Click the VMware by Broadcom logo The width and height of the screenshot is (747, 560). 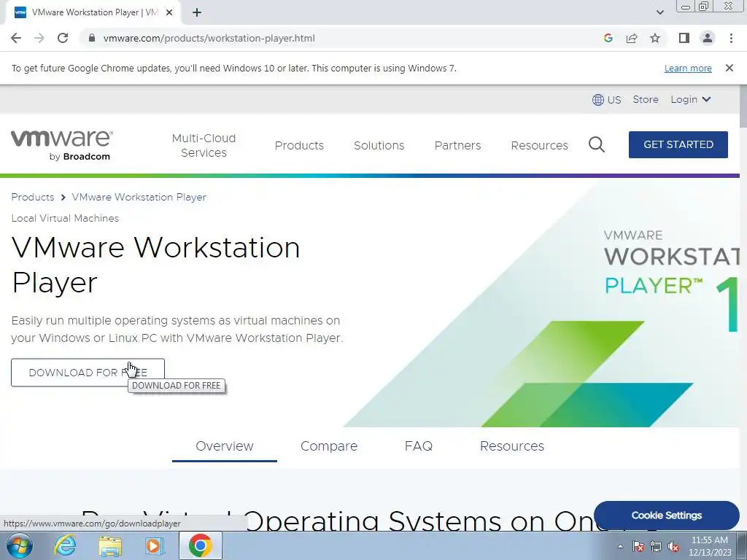(61, 145)
